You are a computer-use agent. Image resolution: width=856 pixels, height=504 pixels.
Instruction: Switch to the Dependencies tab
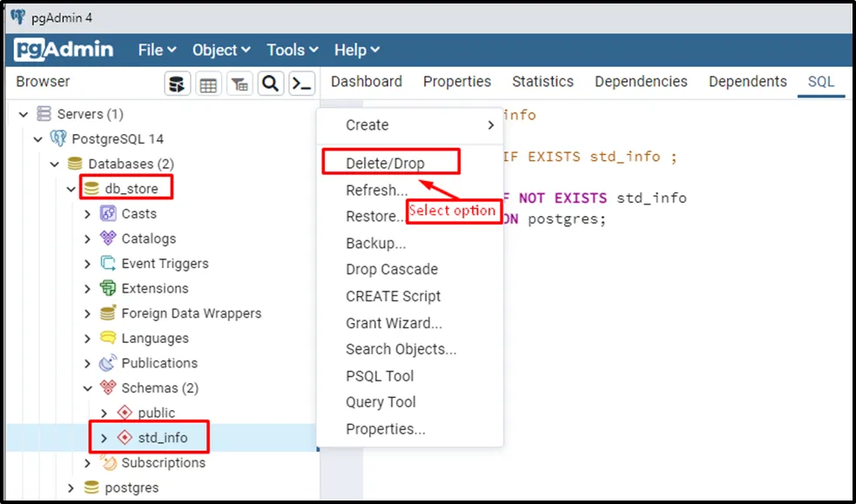coord(641,82)
